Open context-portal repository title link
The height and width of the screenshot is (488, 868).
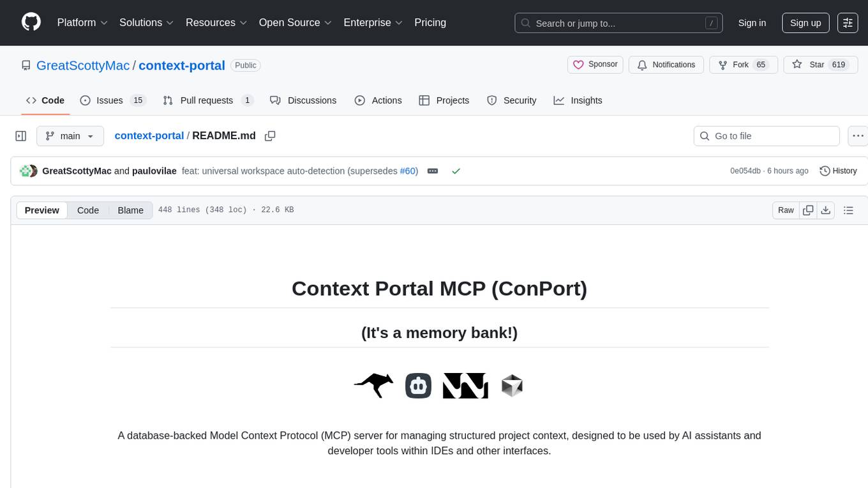click(x=182, y=65)
